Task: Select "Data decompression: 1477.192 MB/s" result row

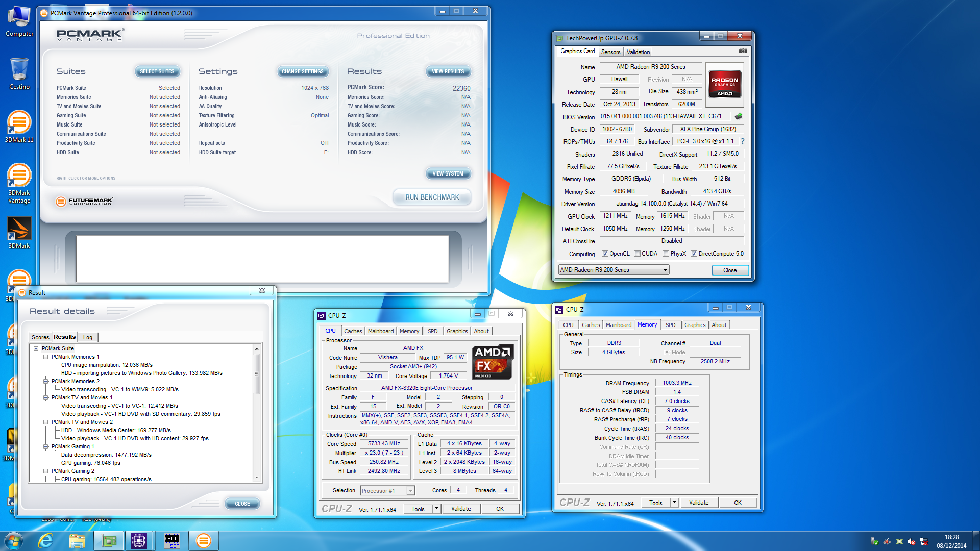Action: (x=106, y=455)
